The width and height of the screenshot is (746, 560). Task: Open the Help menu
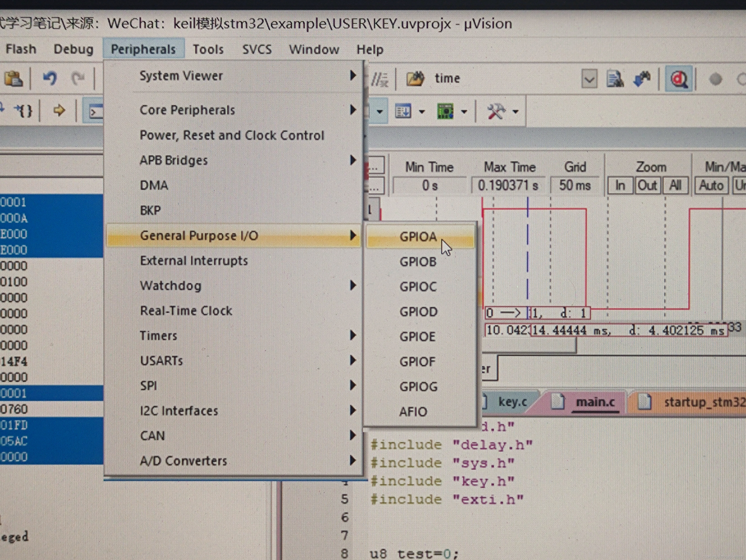click(x=370, y=50)
